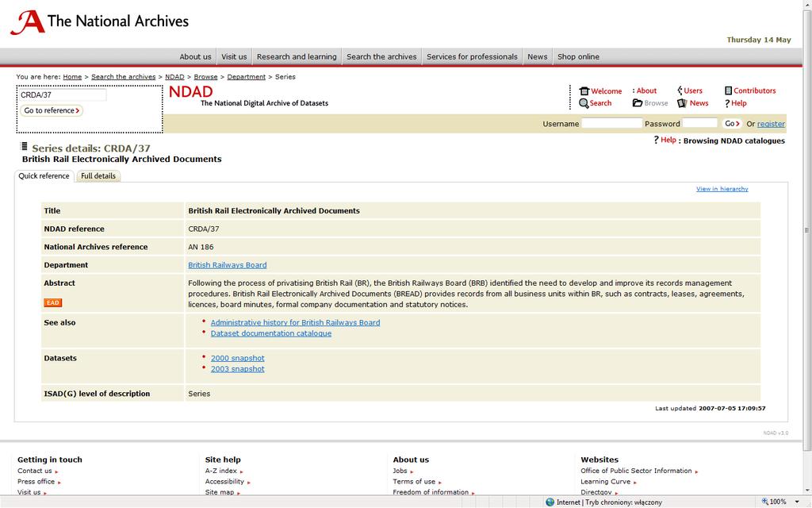The width and height of the screenshot is (812, 508).
Task: Click the login Go button
Action: pyautogui.click(x=732, y=123)
